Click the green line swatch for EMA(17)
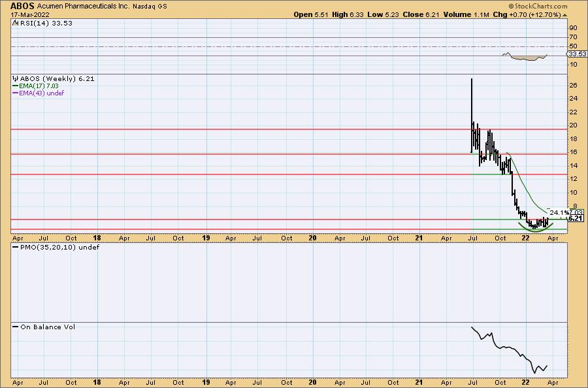The height and width of the screenshot is (388, 588). click(x=16, y=86)
